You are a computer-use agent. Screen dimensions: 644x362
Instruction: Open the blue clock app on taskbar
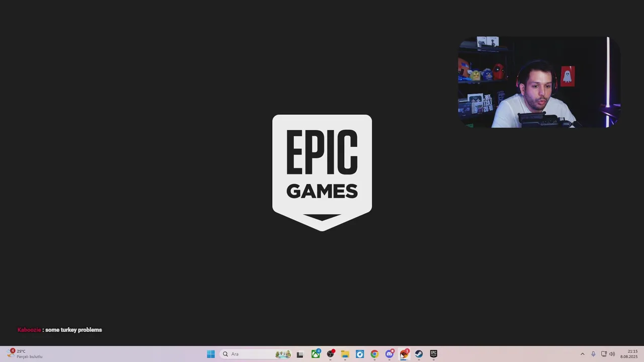pyautogui.click(x=360, y=354)
